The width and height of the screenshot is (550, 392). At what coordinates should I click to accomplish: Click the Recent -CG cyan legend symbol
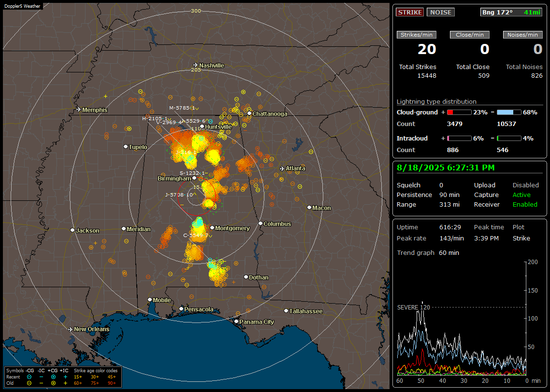(29, 377)
